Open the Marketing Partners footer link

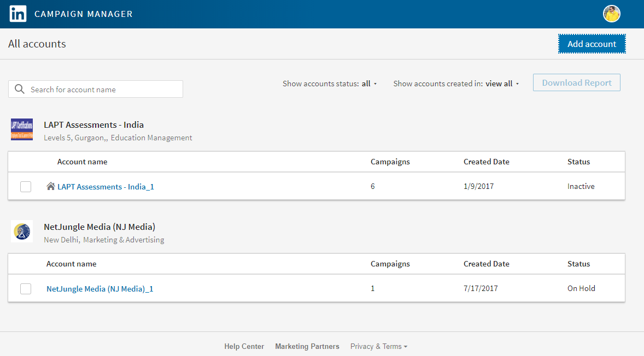[x=307, y=347]
